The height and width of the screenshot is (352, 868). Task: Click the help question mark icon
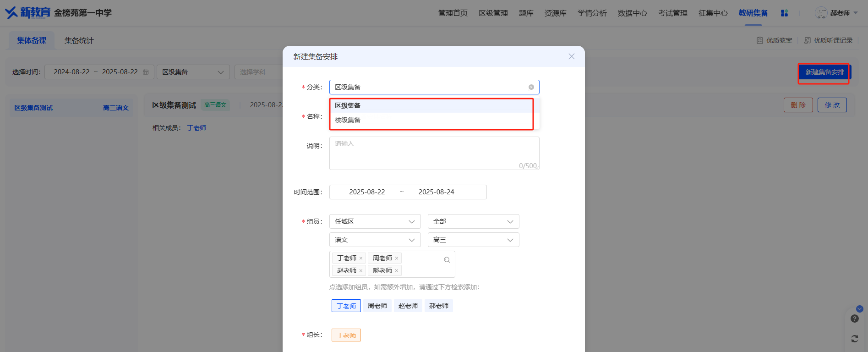pyautogui.click(x=855, y=319)
